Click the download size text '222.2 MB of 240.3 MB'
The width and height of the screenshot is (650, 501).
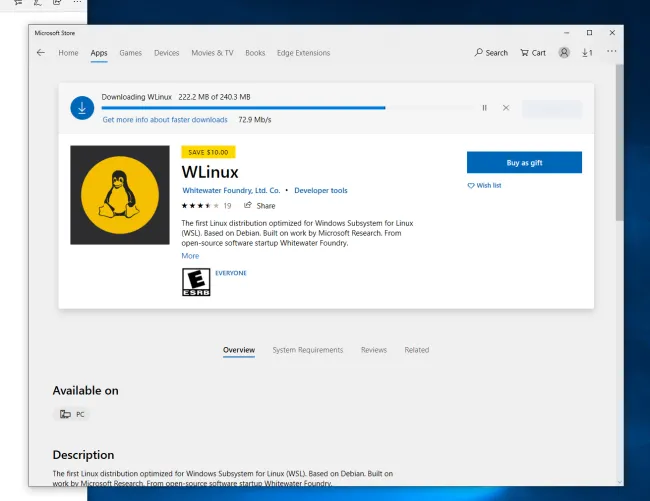[214, 97]
